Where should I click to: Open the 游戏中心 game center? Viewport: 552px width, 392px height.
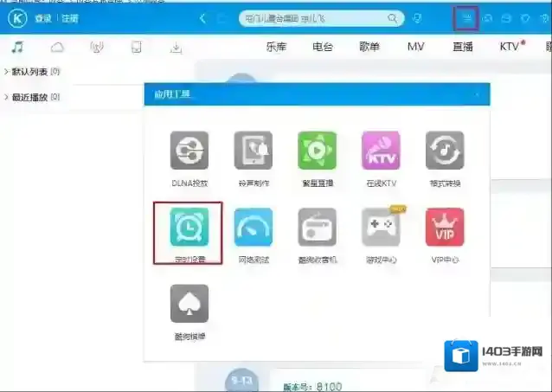381,228
